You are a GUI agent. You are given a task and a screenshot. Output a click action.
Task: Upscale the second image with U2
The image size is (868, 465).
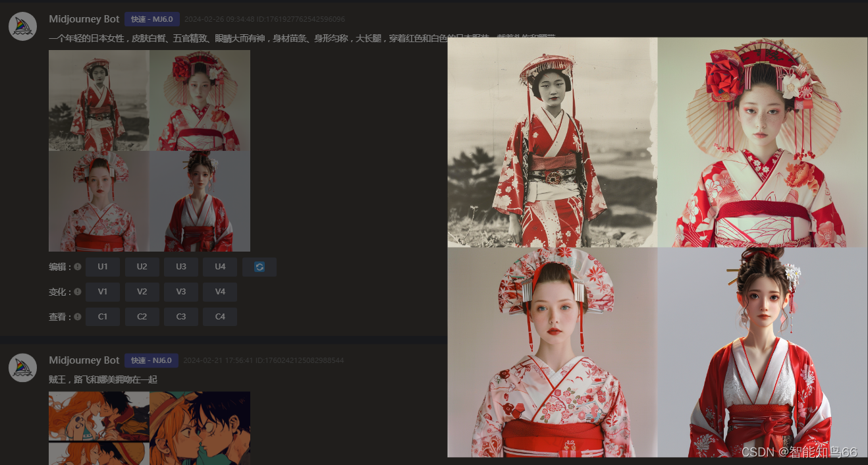142,267
